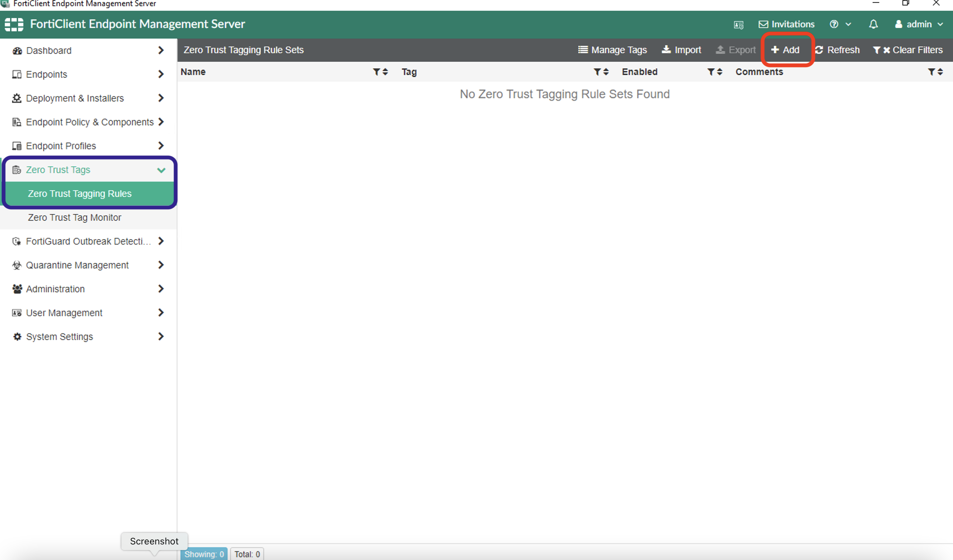This screenshot has height=560, width=953.
Task: Click the Zero Trust Tags icon
Action: [17, 170]
